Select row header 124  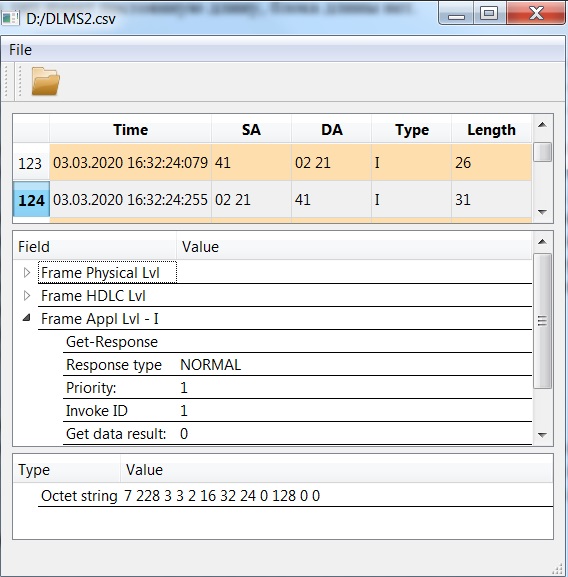point(31,200)
